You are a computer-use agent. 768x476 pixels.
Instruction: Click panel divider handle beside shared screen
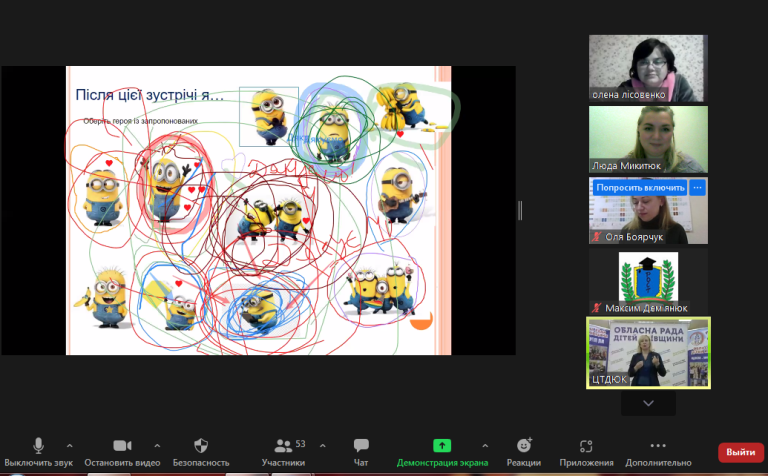520,211
